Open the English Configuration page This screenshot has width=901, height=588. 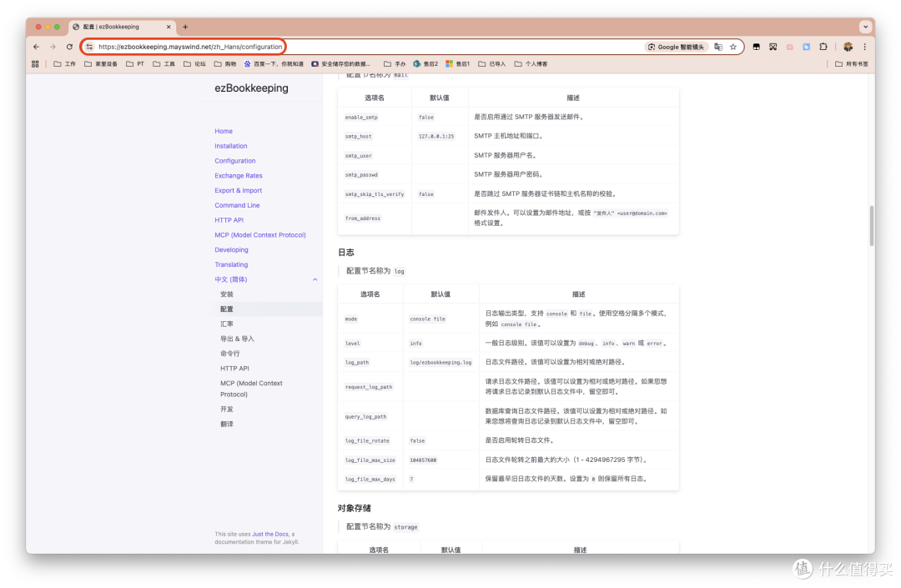(x=235, y=161)
